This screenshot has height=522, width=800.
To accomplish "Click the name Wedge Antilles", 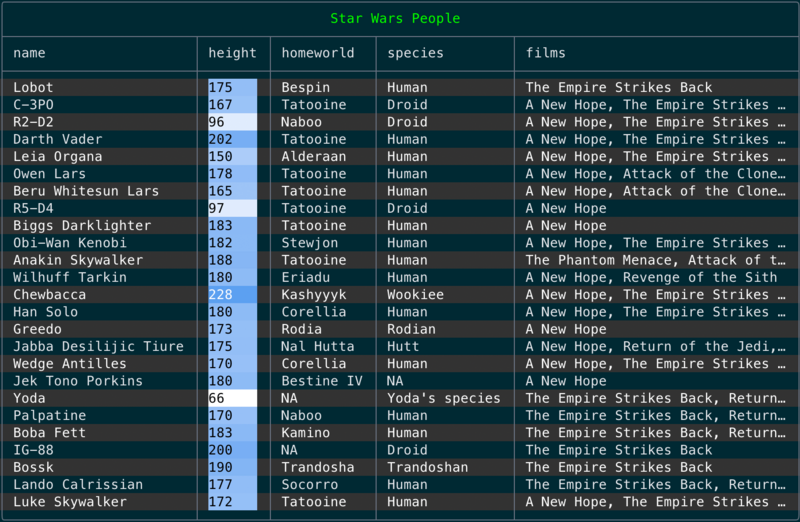I will [x=70, y=364].
